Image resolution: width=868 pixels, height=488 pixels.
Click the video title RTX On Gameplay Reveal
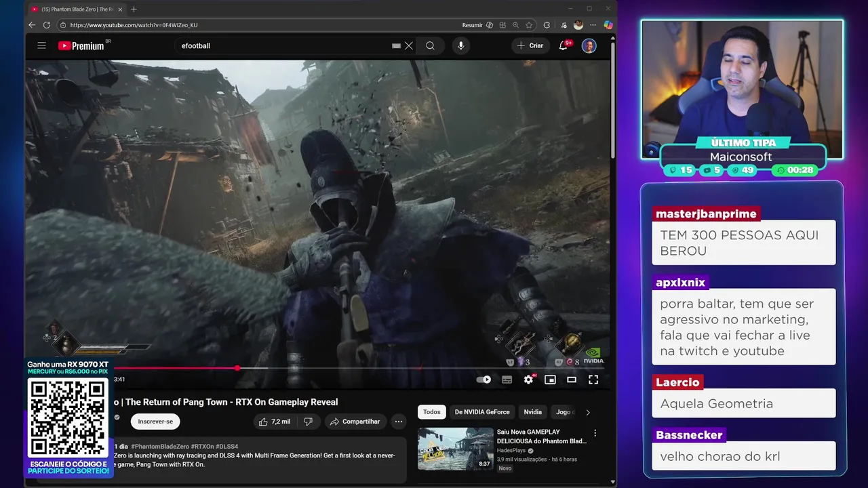[x=231, y=402]
